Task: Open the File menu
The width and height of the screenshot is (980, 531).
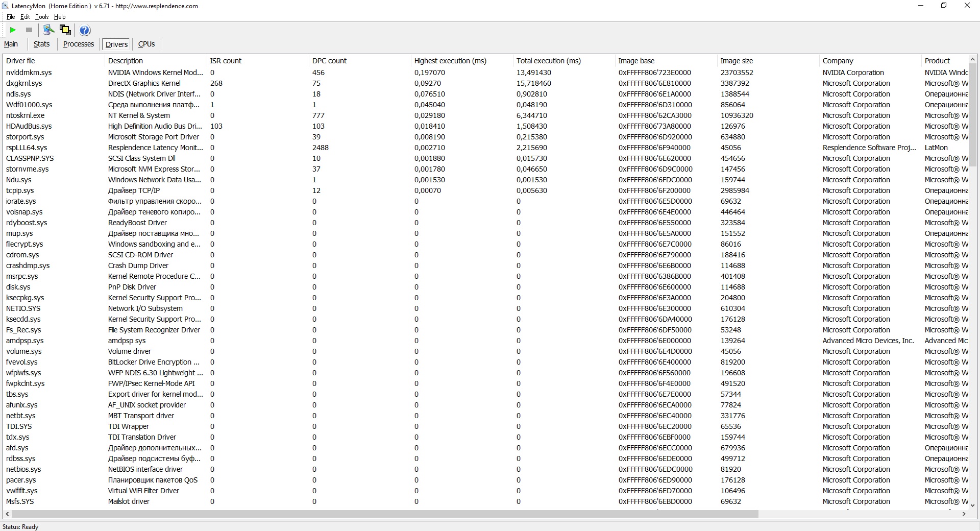Action: tap(11, 17)
